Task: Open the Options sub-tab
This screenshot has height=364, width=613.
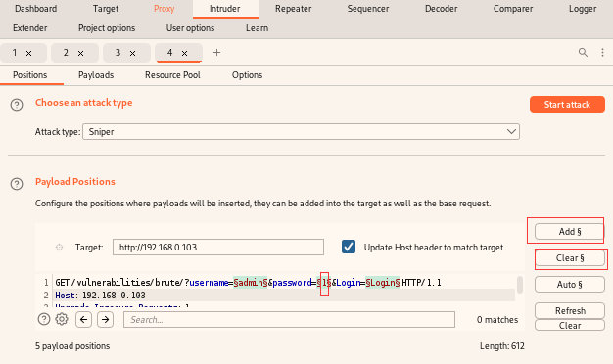Action: pos(247,75)
